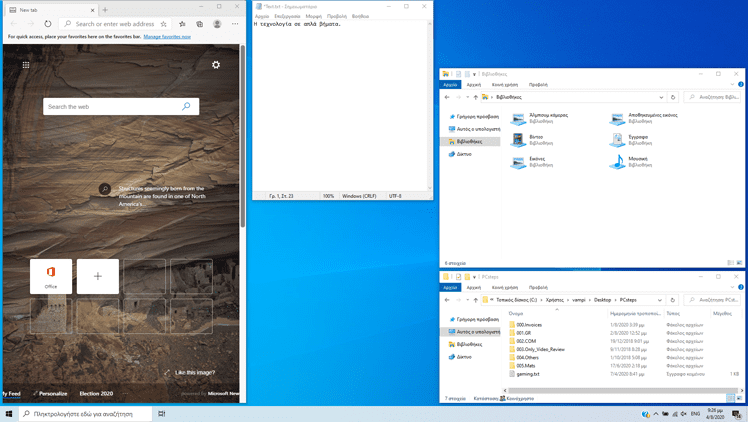Viewport: 748px width, 422px height.
Task: Expand address history in Βιβλιοθήκες window
Action: (661, 97)
